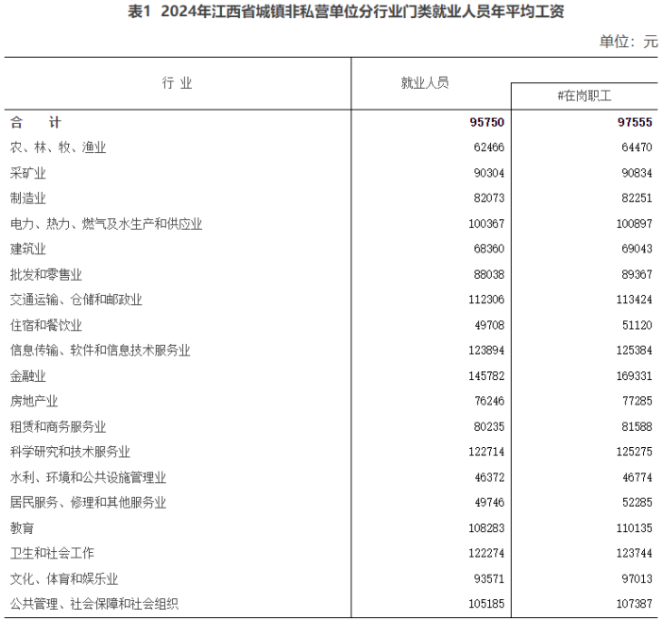Select the 教育 row label
Viewport: 662px width, 620px height.
pos(22,528)
